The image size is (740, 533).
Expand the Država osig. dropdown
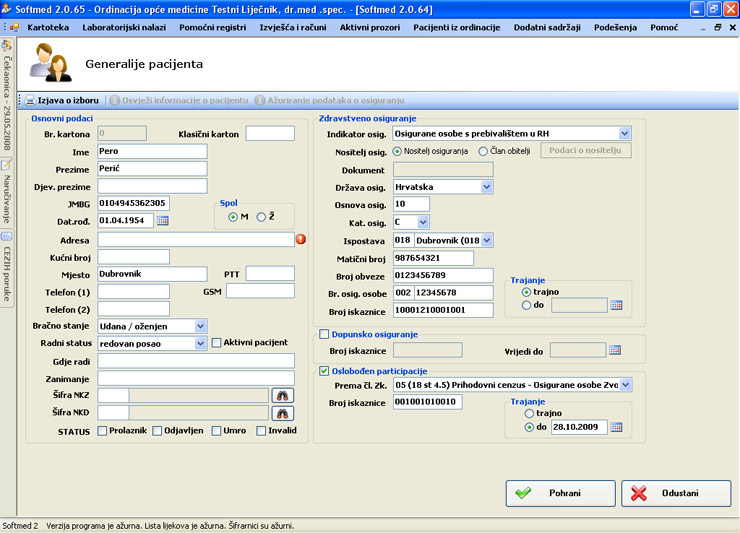[486, 187]
